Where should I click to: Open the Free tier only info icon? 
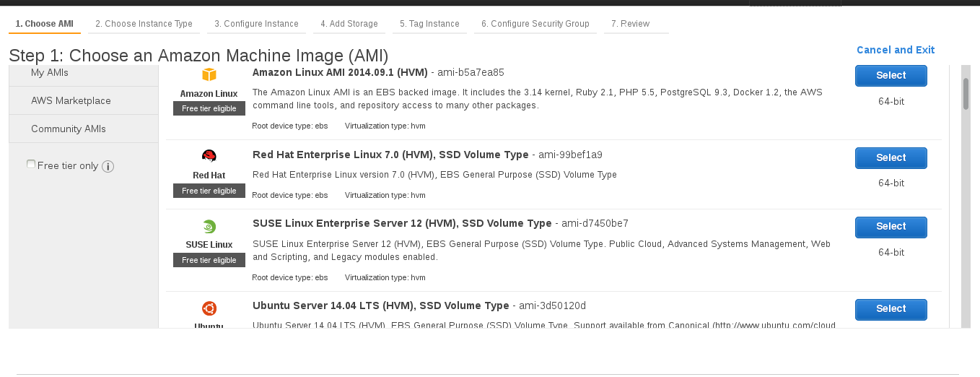(108, 167)
